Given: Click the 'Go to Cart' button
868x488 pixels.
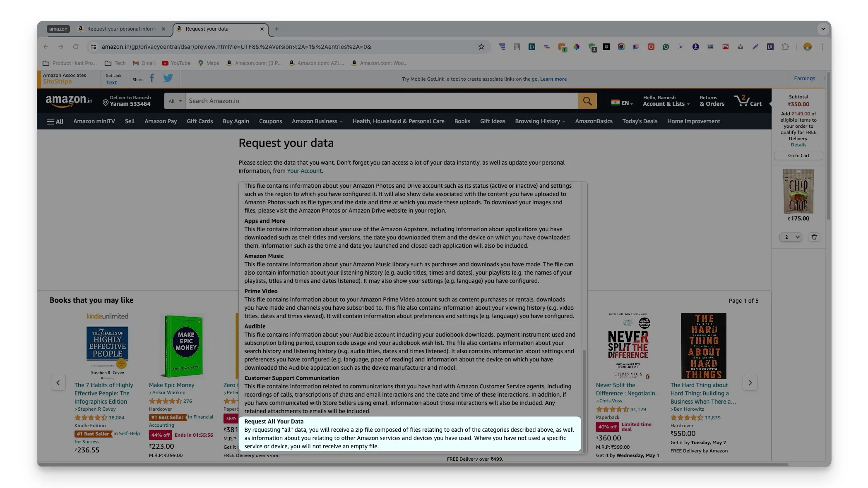Looking at the screenshot, I should 798,155.
